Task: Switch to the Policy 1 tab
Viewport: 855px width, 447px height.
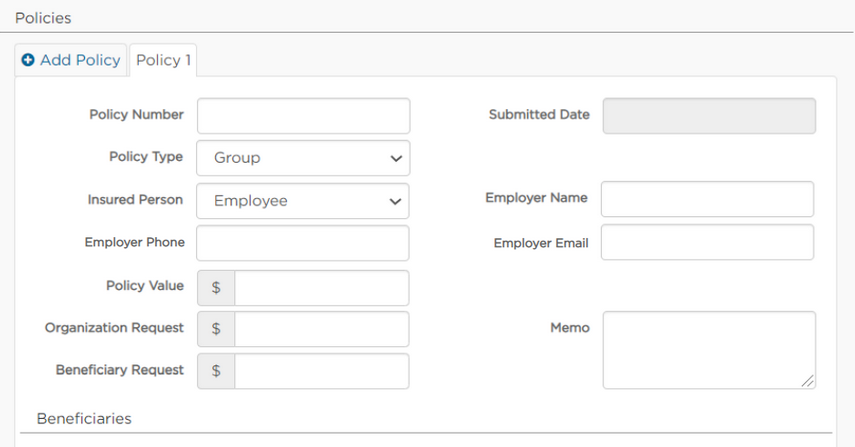Action: (163, 60)
